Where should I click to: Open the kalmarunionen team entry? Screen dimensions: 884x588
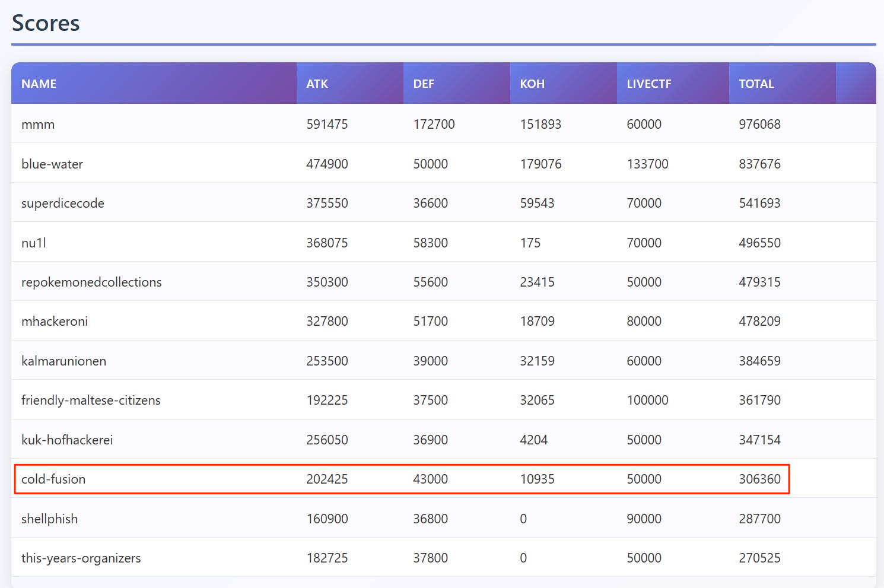tap(64, 361)
